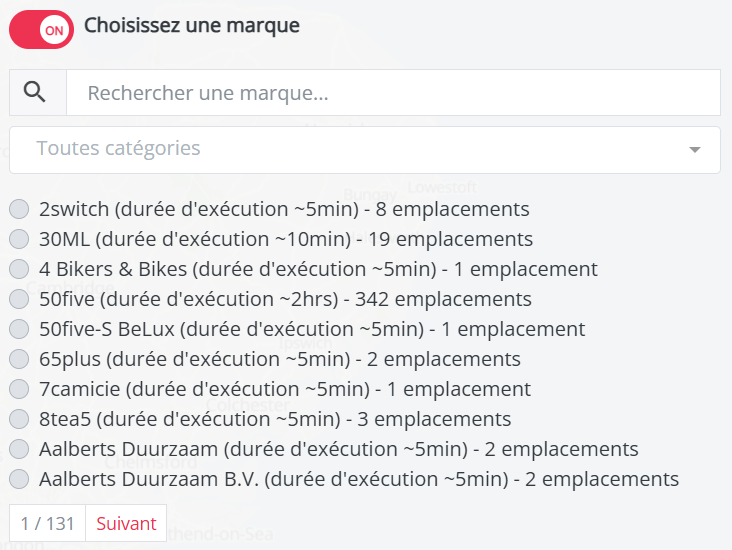Click the '30ML' 19 emplacements label

coord(285,239)
